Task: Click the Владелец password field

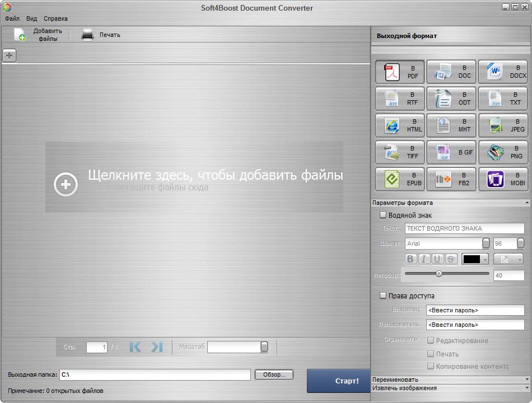Action: pyautogui.click(x=475, y=310)
